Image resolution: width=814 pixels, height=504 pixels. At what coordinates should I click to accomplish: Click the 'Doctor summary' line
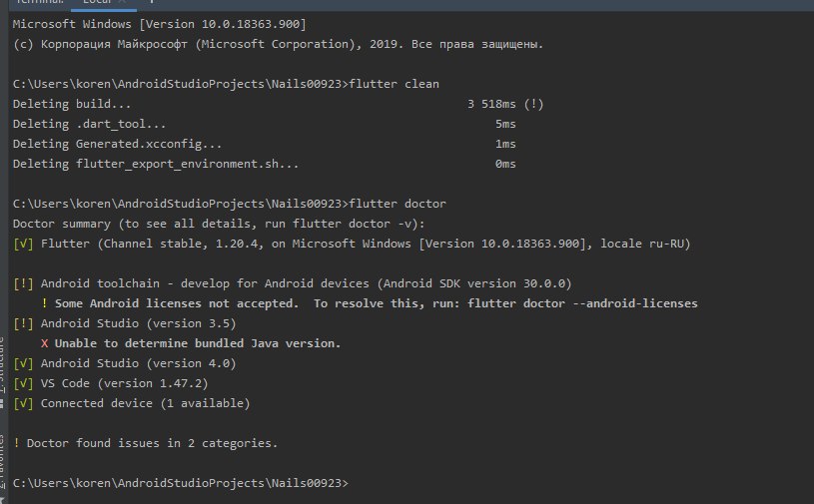tap(219, 224)
